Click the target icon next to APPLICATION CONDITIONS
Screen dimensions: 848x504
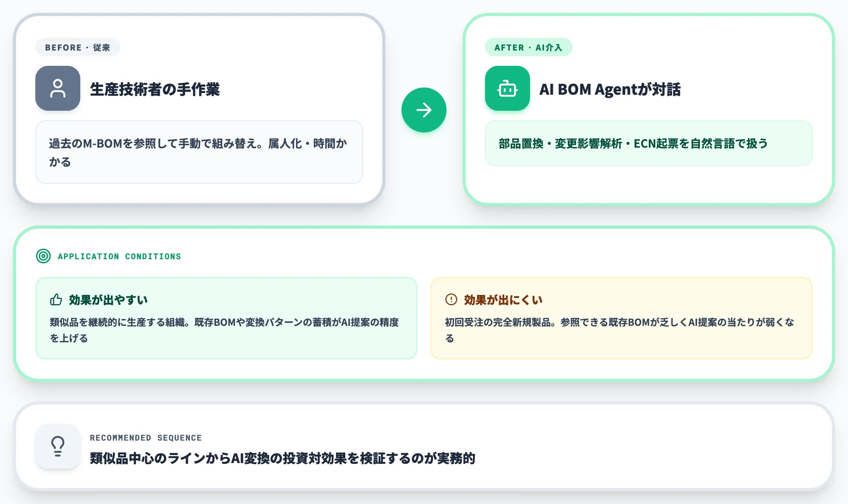[x=43, y=256]
